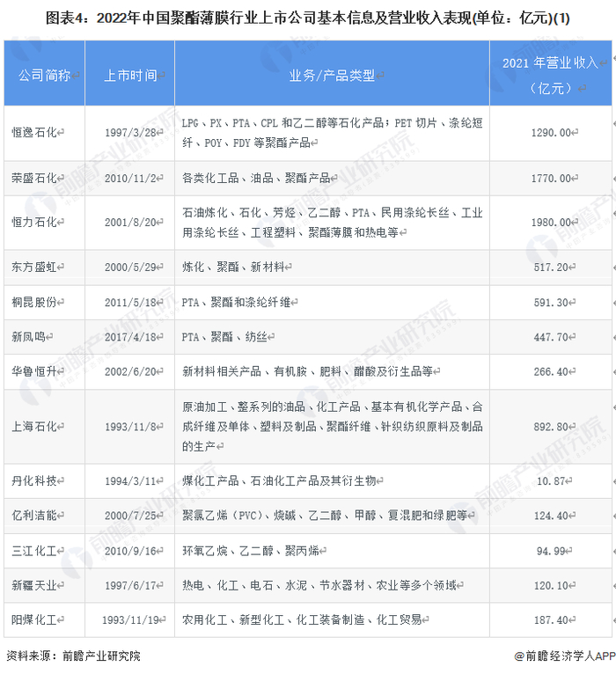
Task: Select the company name 新凤鸣
Action: click(28, 337)
